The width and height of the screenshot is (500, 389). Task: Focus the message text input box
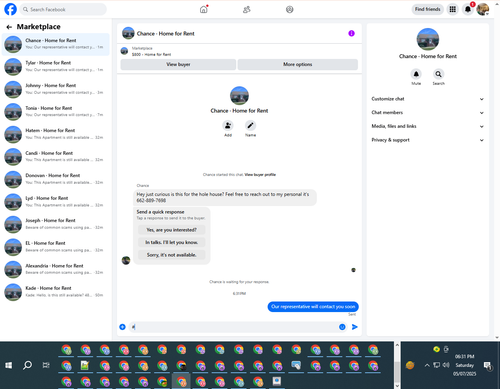pos(233,327)
